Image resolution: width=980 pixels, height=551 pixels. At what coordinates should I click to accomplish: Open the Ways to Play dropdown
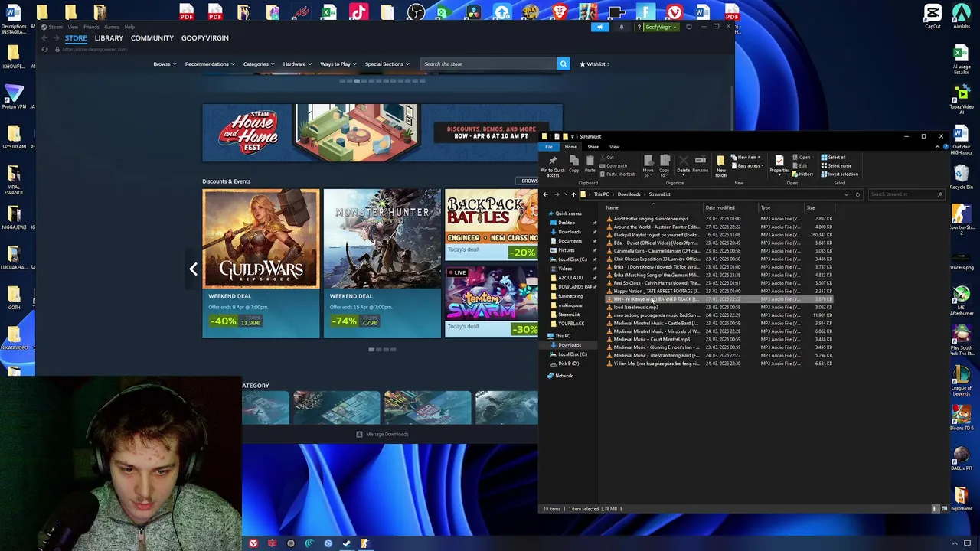point(338,64)
